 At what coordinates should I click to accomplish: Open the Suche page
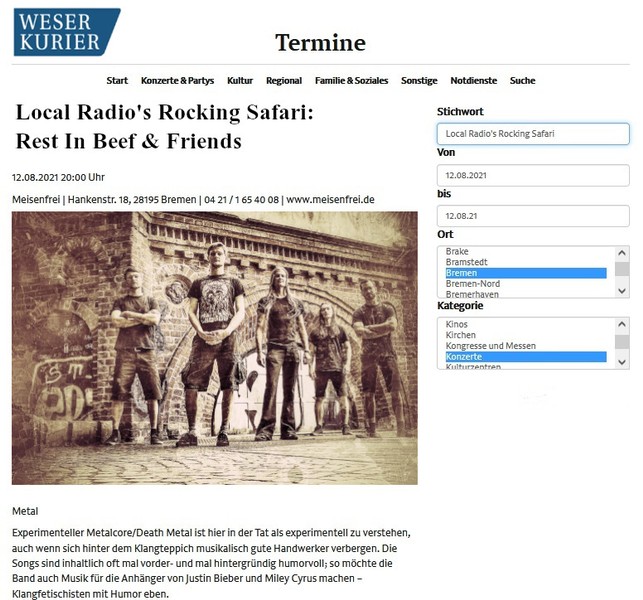[522, 80]
